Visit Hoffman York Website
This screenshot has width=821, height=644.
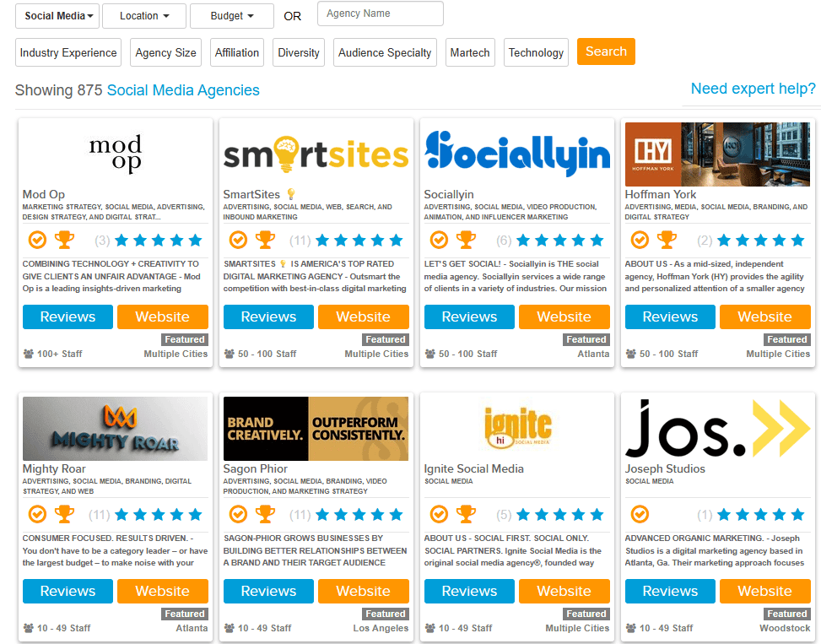click(765, 317)
